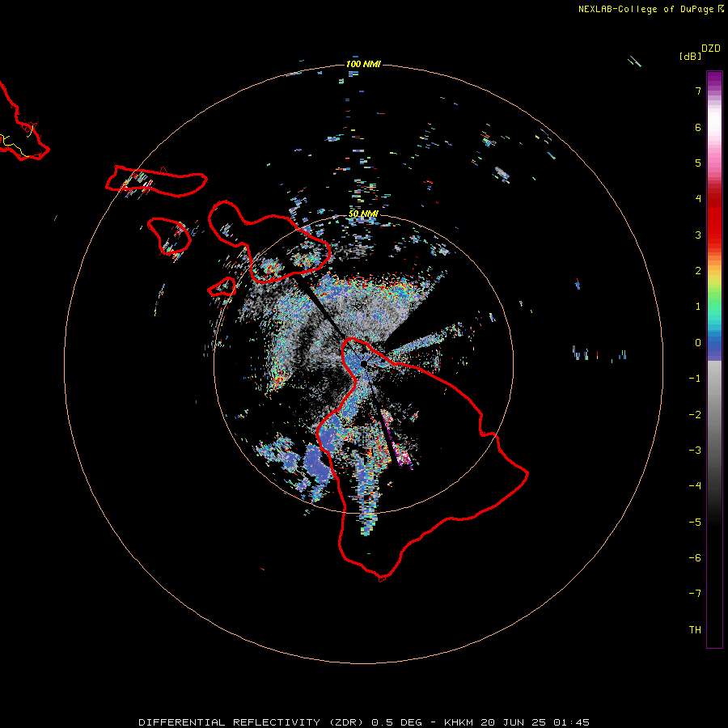Click the -5 value on color scale
This screenshot has width=728, height=728.
coord(695,523)
